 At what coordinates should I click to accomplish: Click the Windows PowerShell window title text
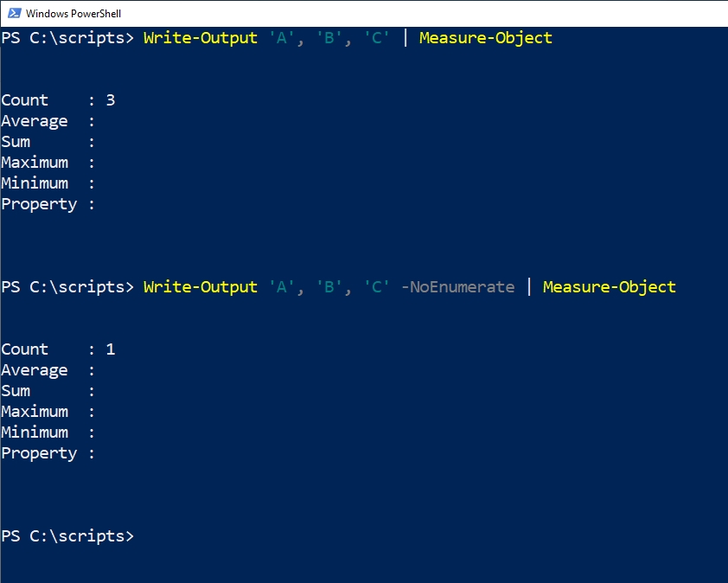pos(73,14)
